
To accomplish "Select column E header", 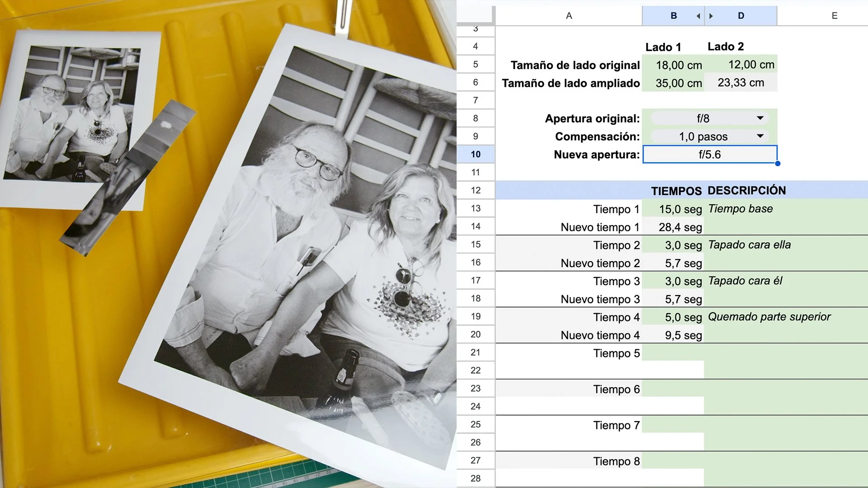I will (x=834, y=16).
